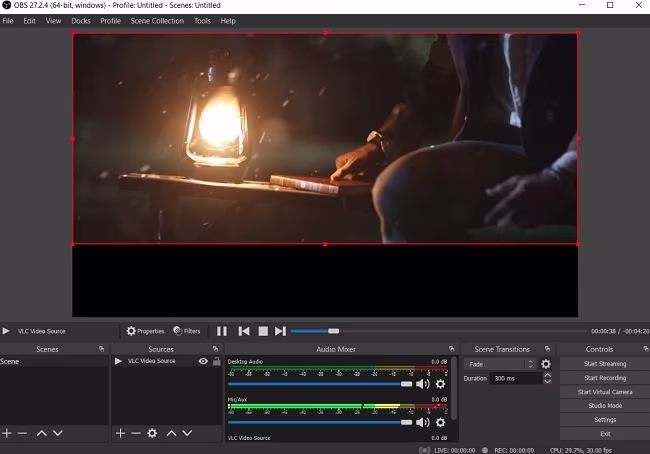This screenshot has height=454, width=650.
Task: Remove selected source with minus icon
Action: pos(136,433)
